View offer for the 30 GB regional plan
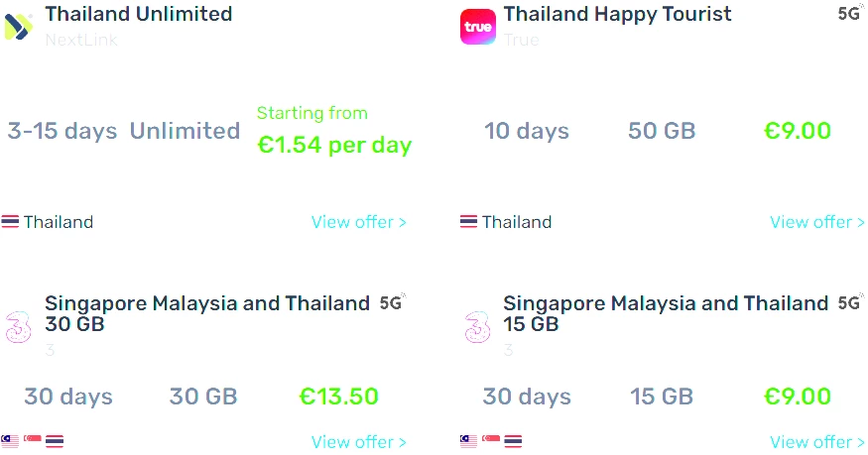Viewport: 868px width, 455px height. point(358,442)
